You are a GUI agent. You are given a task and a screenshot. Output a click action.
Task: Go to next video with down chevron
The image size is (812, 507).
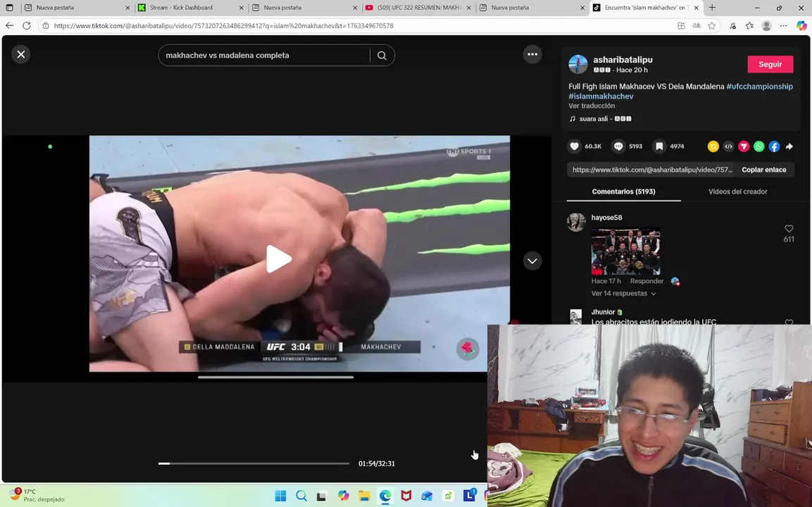point(532,261)
